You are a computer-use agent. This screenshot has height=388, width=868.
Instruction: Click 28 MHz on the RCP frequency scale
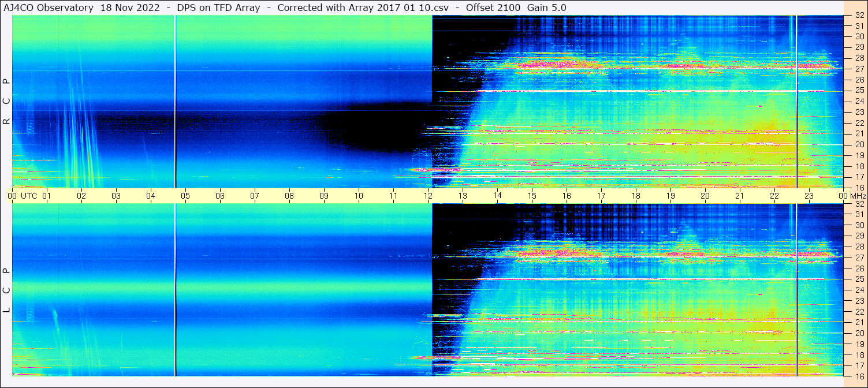coord(859,58)
